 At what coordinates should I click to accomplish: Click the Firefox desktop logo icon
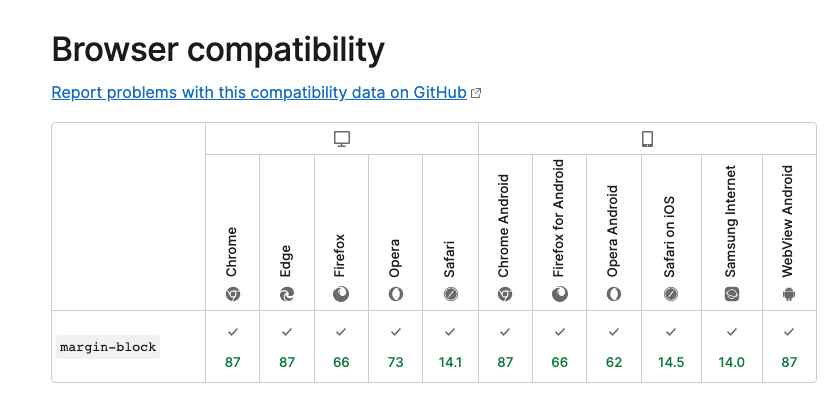[341, 294]
